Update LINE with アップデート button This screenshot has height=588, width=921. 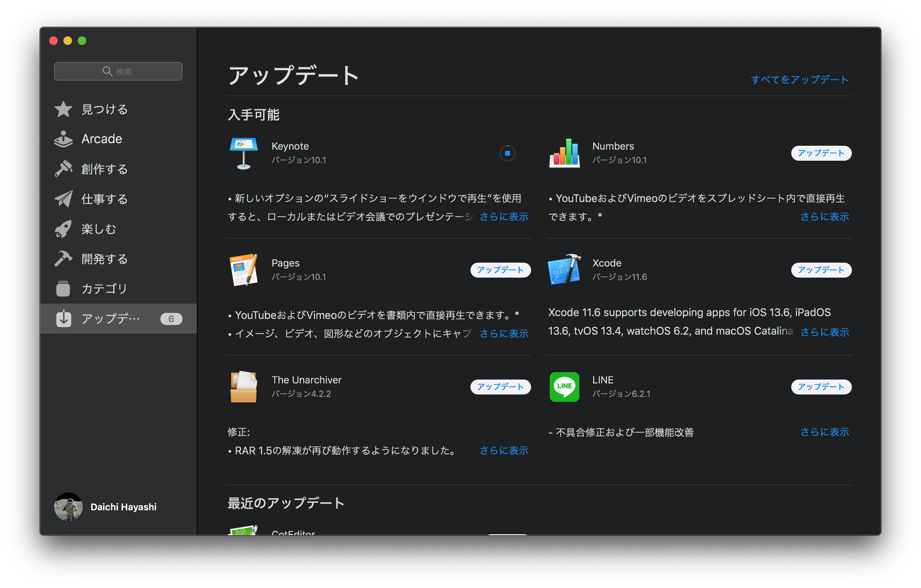pyautogui.click(x=821, y=387)
